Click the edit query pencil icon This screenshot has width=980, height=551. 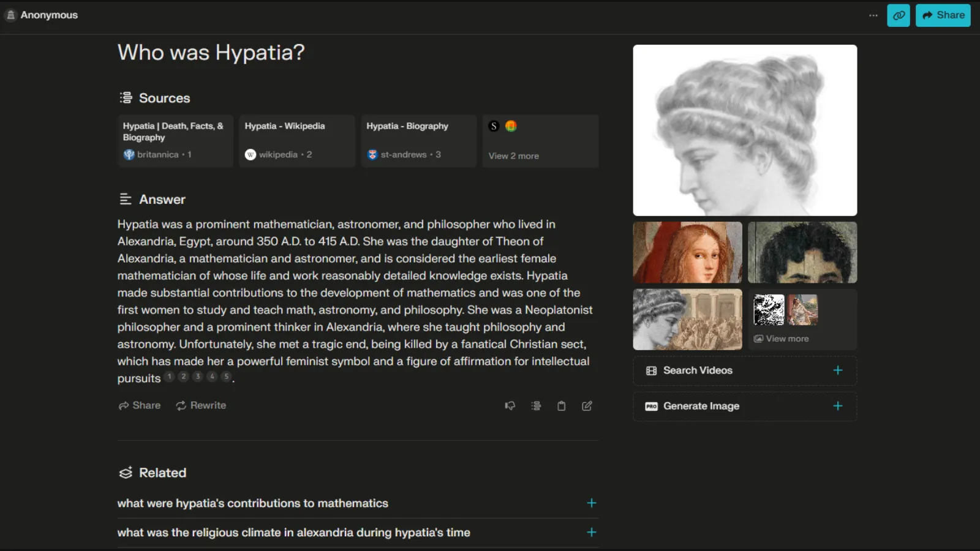tap(587, 406)
